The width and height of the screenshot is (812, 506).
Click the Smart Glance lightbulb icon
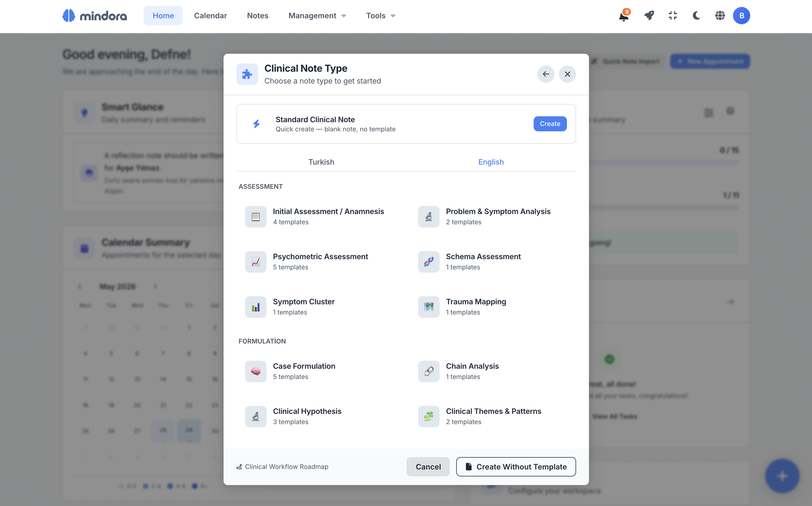84,113
